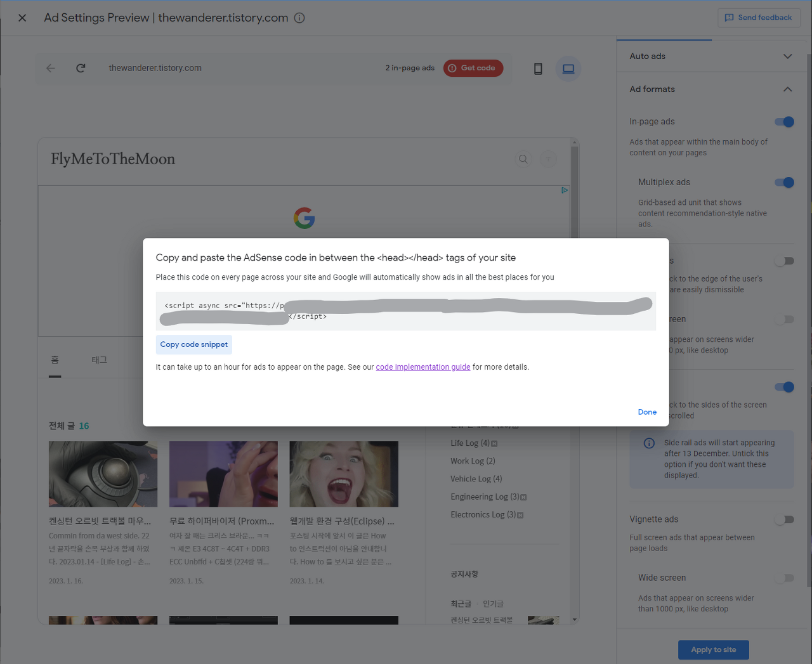Image resolution: width=812 pixels, height=664 pixels.
Task: Click the '2 in-page ads' label
Action: pos(410,68)
